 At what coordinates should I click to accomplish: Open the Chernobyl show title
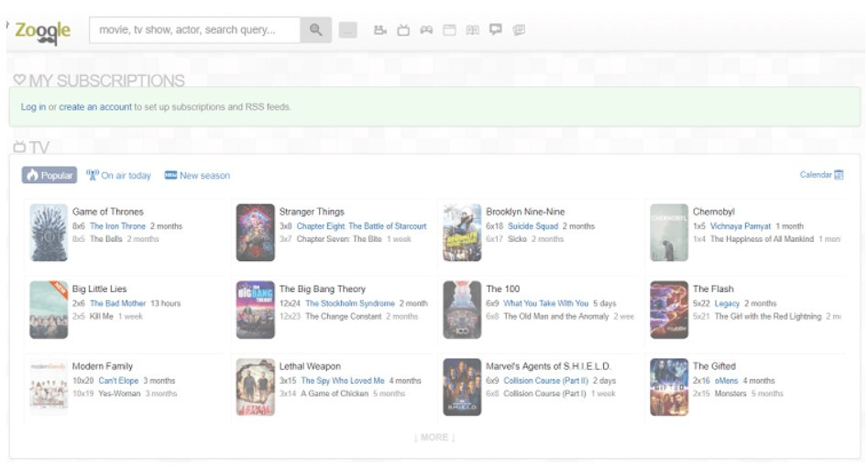click(713, 212)
